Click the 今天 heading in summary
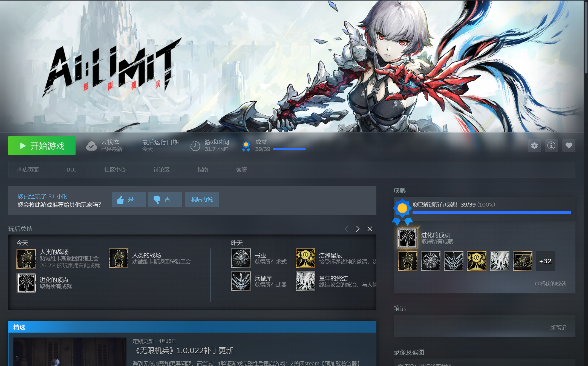The image size is (588, 366). click(22, 243)
